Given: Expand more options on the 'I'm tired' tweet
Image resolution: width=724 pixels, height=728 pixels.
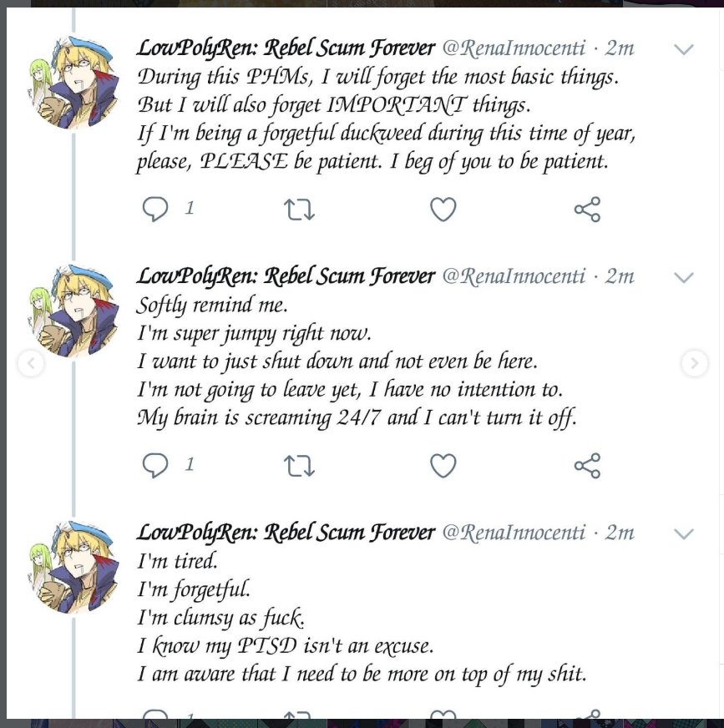Looking at the screenshot, I should pyautogui.click(x=684, y=534).
